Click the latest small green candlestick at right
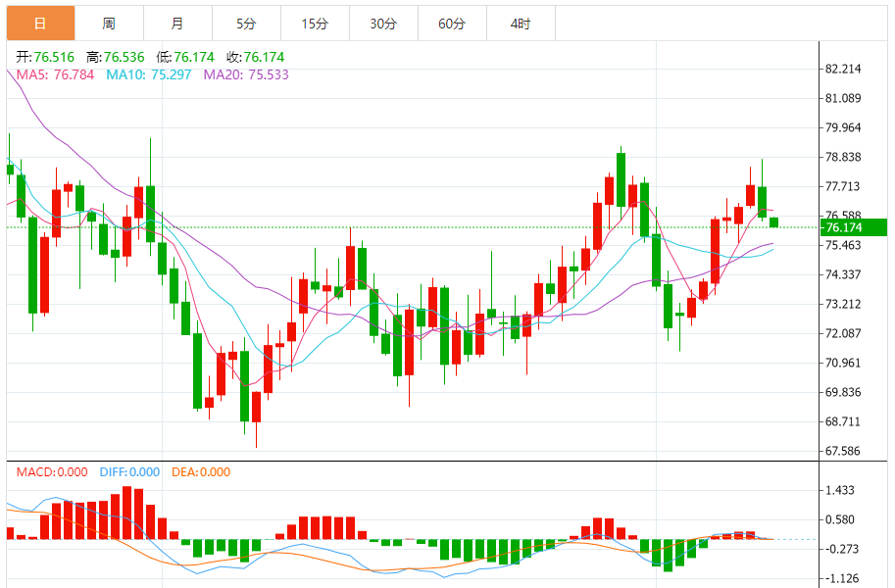Viewport: 895px width, 588px height. tap(774, 222)
